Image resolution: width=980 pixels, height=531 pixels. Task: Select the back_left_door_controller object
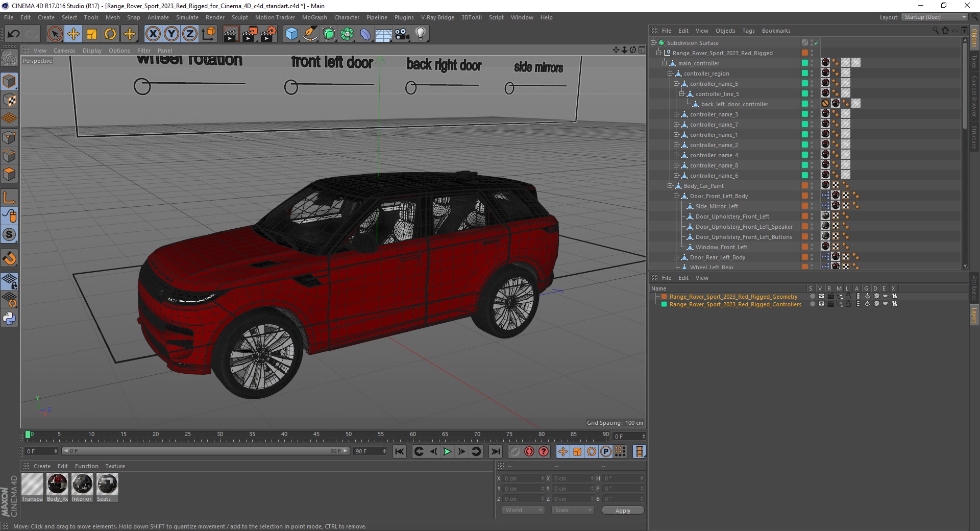coord(734,104)
